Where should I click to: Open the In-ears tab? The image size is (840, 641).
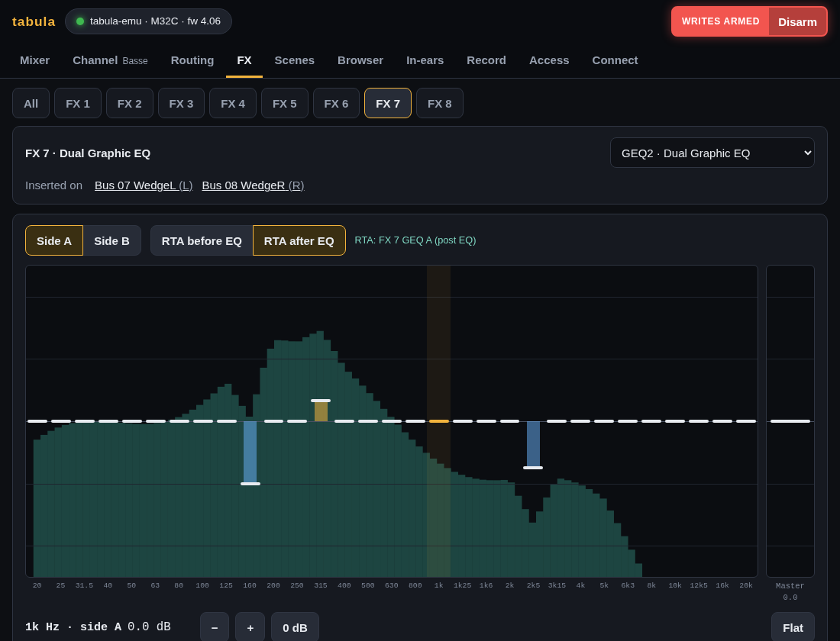click(425, 60)
